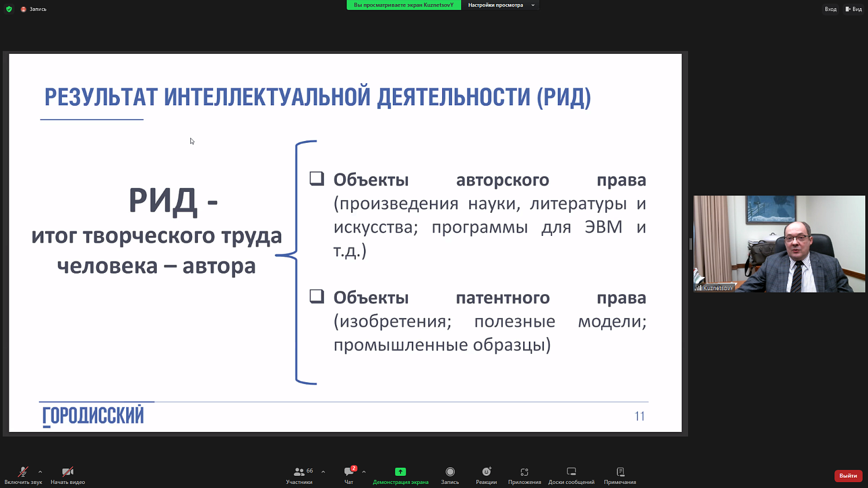This screenshot has width=868, height=488.
Task: Open the Чат panel with unread messages
Action: point(349,474)
